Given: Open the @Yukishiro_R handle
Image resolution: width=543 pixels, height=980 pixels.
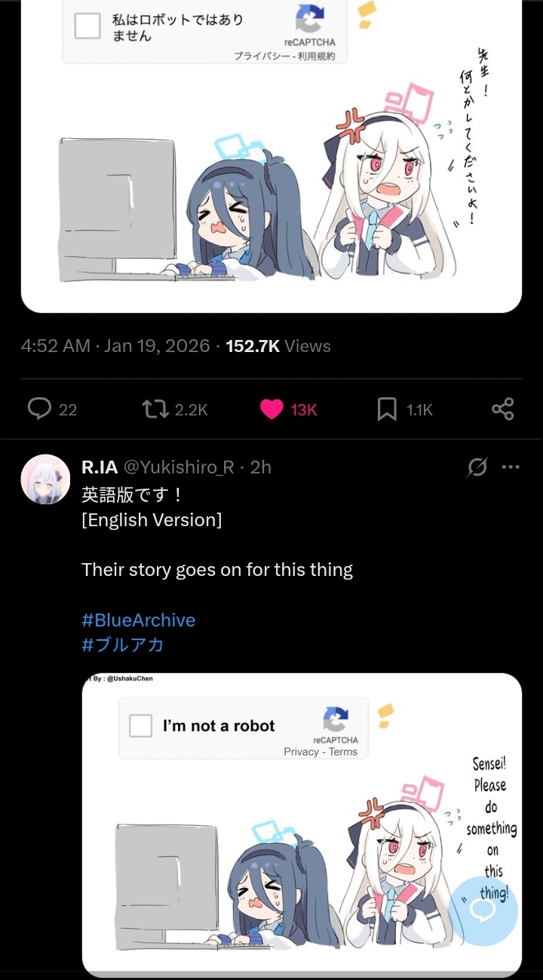Looking at the screenshot, I should click(179, 467).
